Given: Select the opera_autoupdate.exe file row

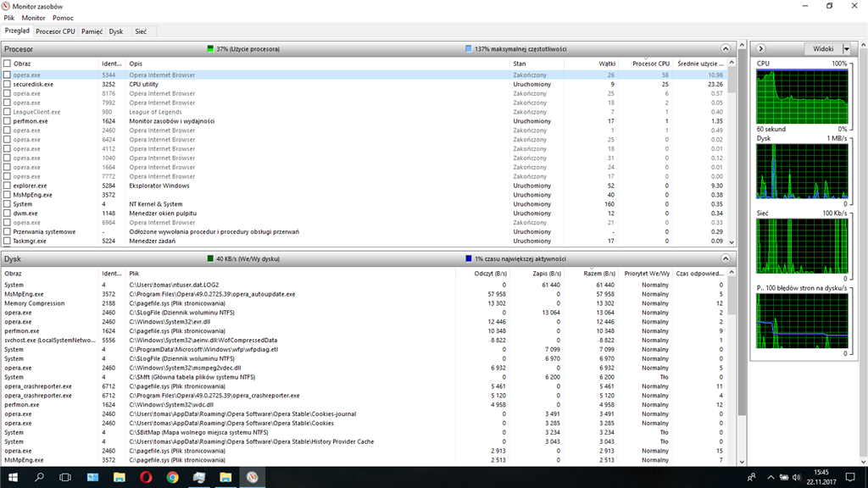Looking at the screenshot, I should (x=365, y=294).
